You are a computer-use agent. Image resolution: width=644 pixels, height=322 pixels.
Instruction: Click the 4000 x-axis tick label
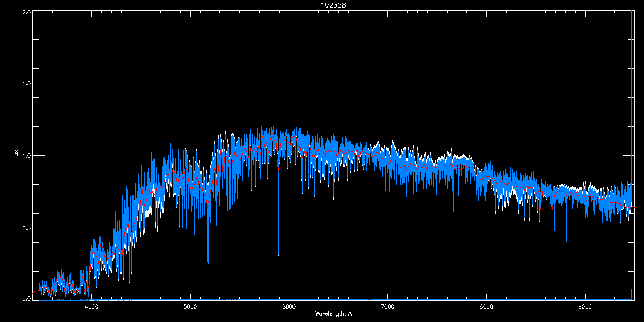(91, 307)
